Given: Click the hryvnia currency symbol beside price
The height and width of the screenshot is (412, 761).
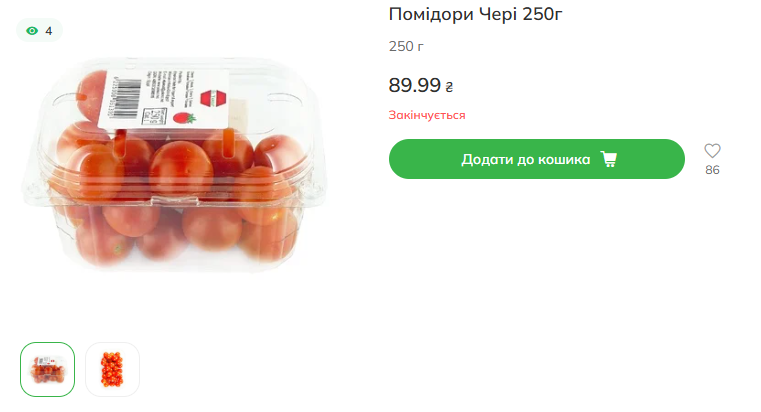Looking at the screenshot, I should click(x=449, y=87).
